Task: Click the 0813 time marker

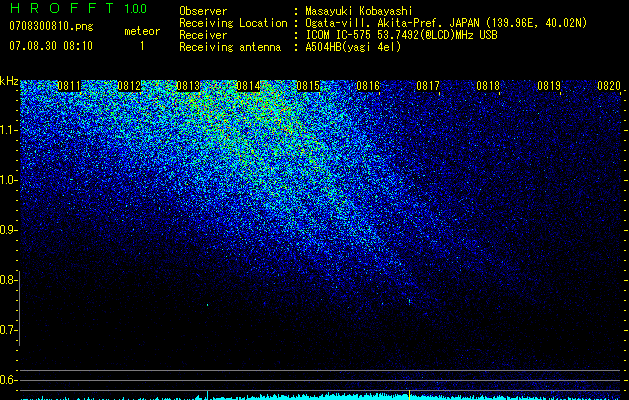Action: coord(188,86)
